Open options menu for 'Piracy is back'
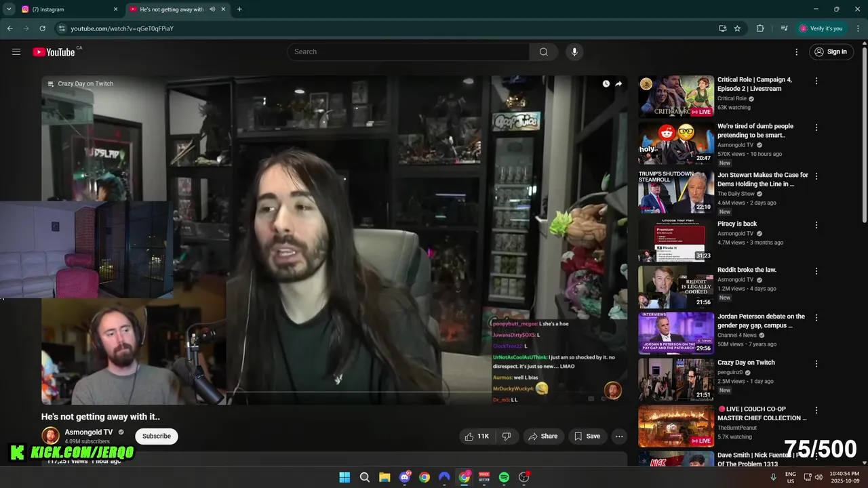868x488 pixels. 816,225
